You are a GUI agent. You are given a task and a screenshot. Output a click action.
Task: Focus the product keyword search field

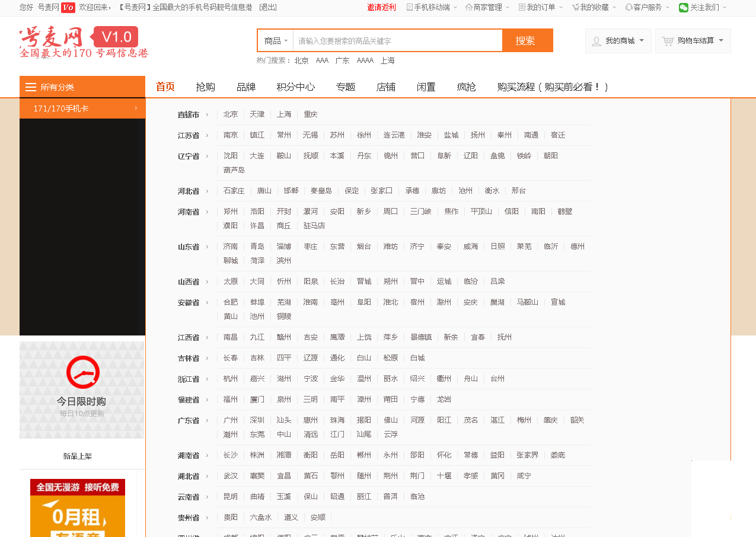click(x=397, y=41)
